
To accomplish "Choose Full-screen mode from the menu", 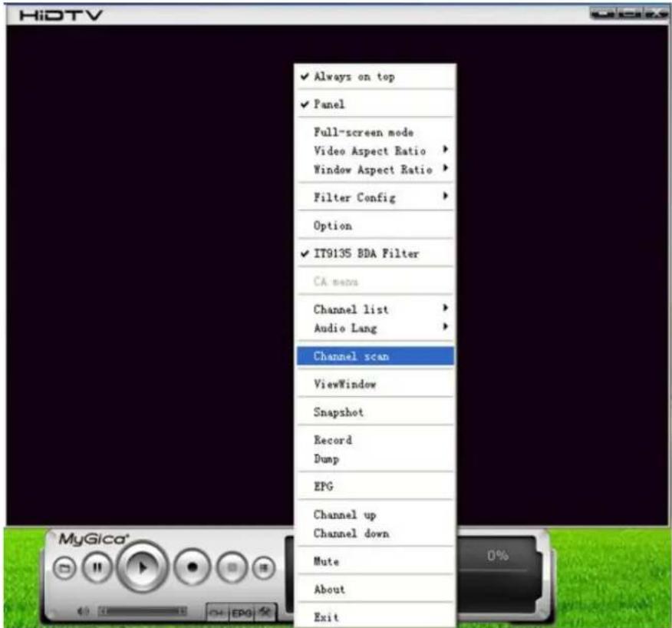I will pos(375,132).
